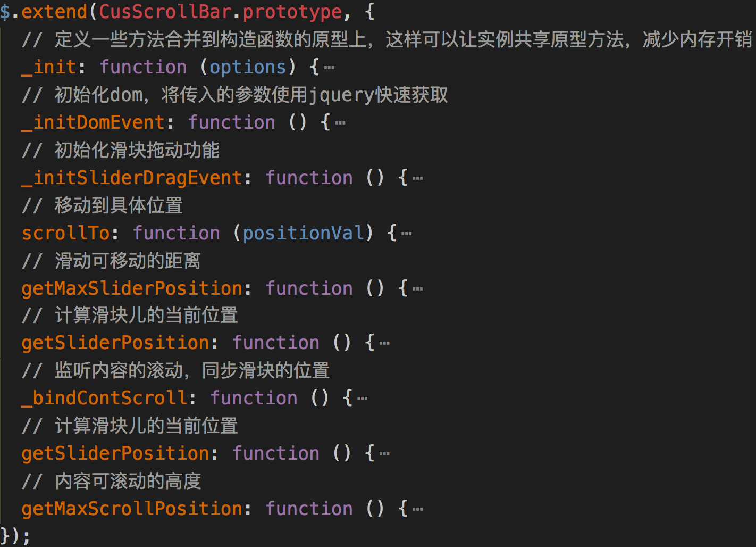The image size is (756, 547).
Task: Click the _initDomEvent method name
Action: tap(94, 122)
